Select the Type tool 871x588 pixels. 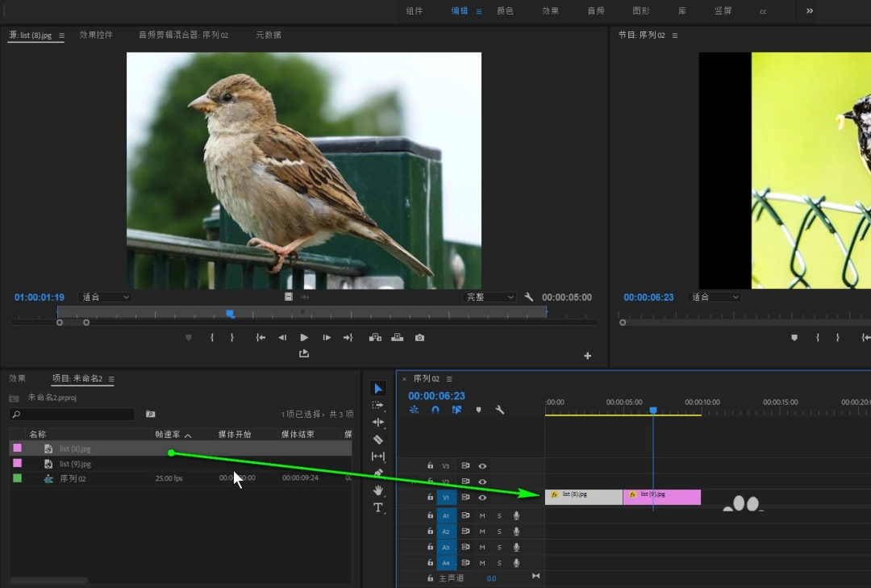377,507
